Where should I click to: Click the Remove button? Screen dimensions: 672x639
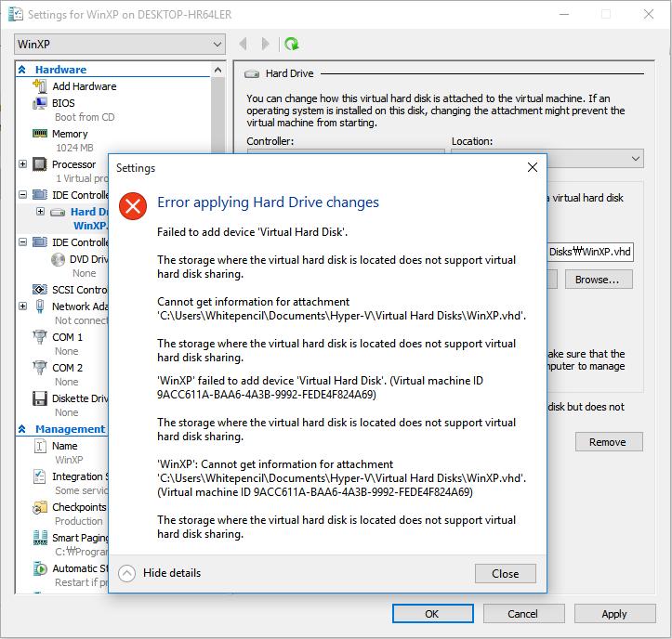[609, 441]
